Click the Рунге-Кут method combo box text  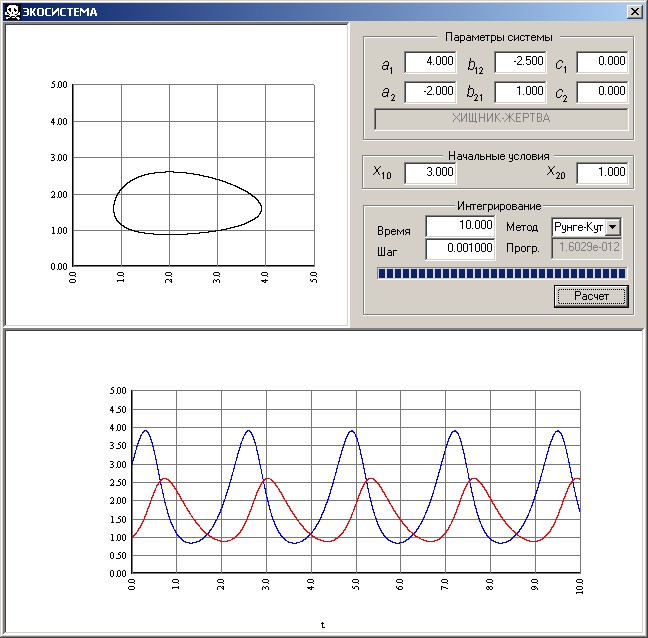click(x=579, y=227)
